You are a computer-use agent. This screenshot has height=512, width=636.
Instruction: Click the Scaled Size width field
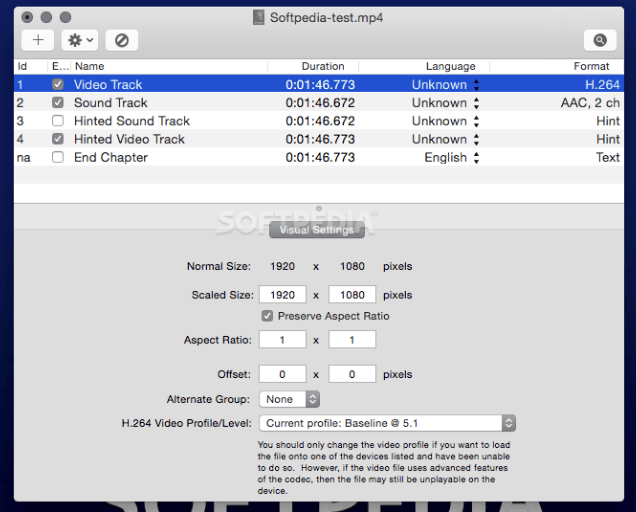click(283, 295)
